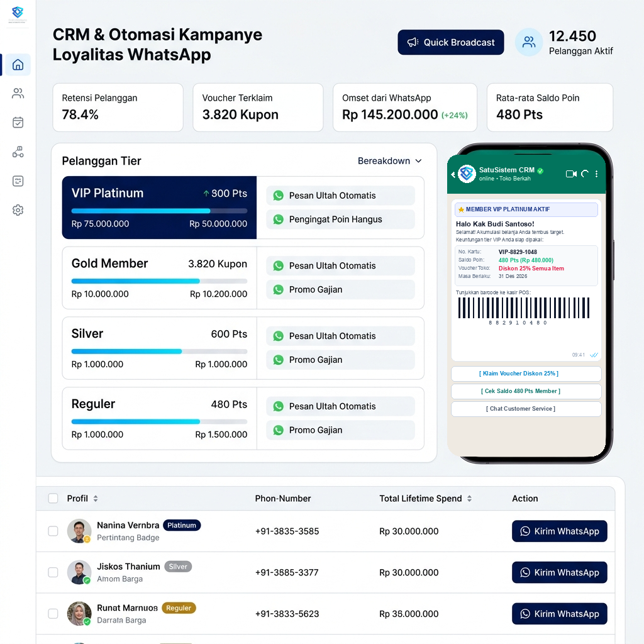Click the Silver tier progress bar

coord(159,352)
